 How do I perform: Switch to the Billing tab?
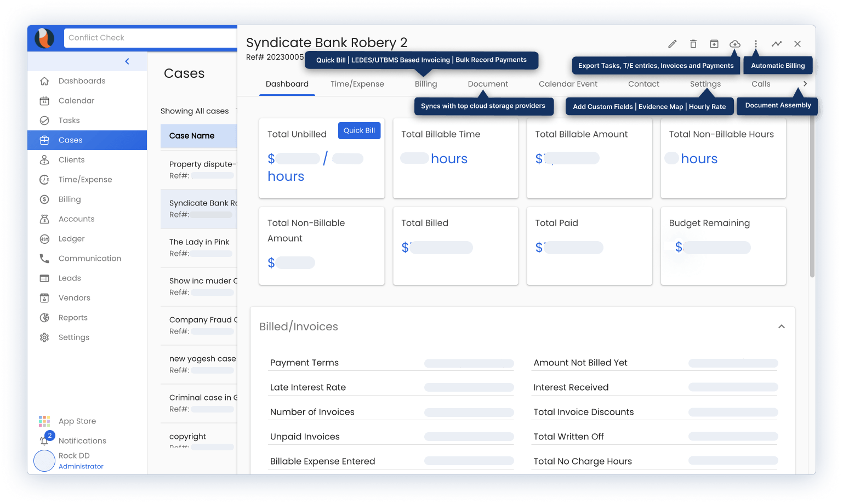425,84
